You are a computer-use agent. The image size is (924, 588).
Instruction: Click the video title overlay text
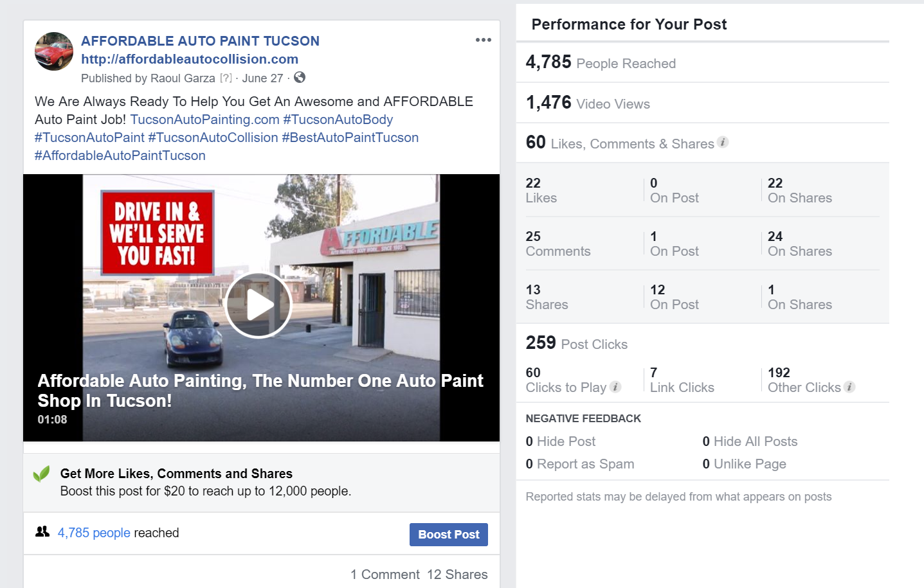260,390
